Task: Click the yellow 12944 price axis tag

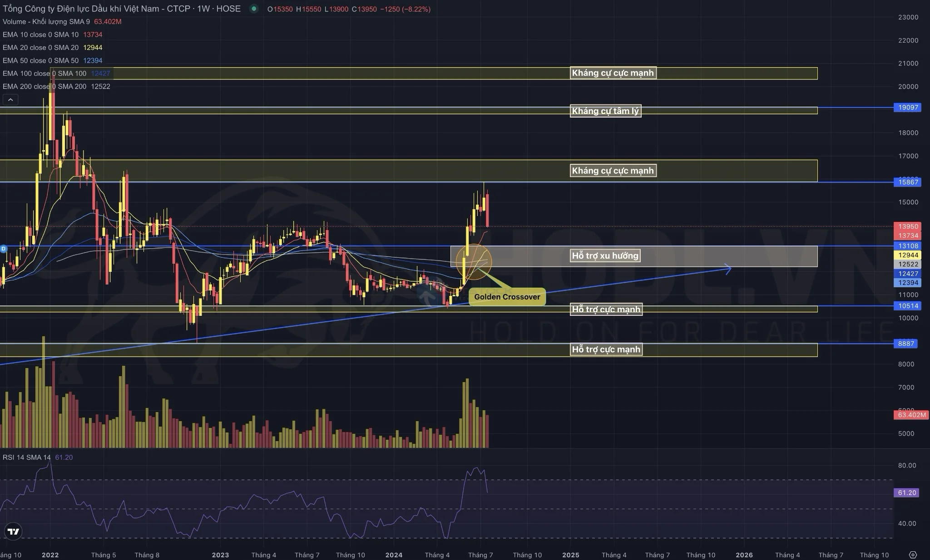Action: [908, 255]
